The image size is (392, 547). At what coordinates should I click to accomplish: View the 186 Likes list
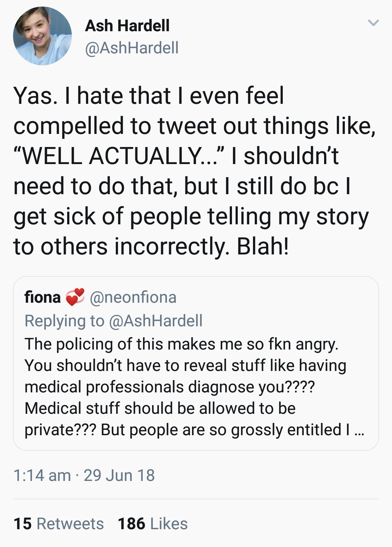click(x=152, y=523)
